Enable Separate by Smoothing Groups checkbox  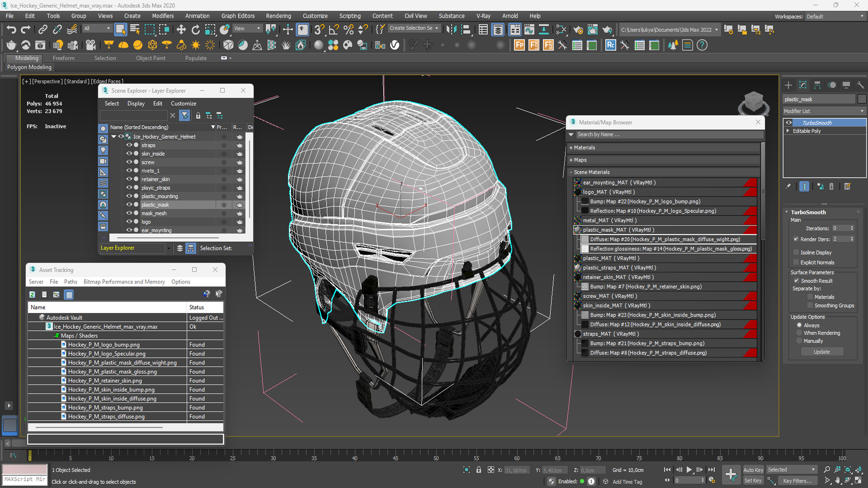tap(810, 305)
